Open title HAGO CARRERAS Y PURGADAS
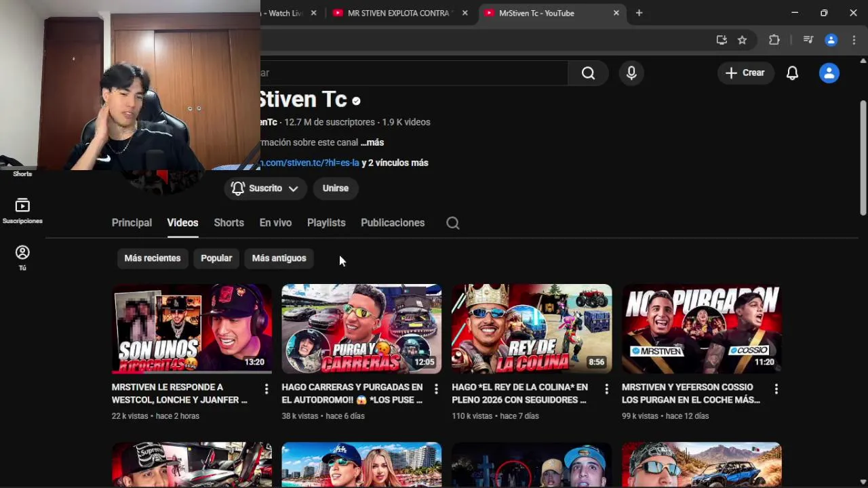 [352, 394]
